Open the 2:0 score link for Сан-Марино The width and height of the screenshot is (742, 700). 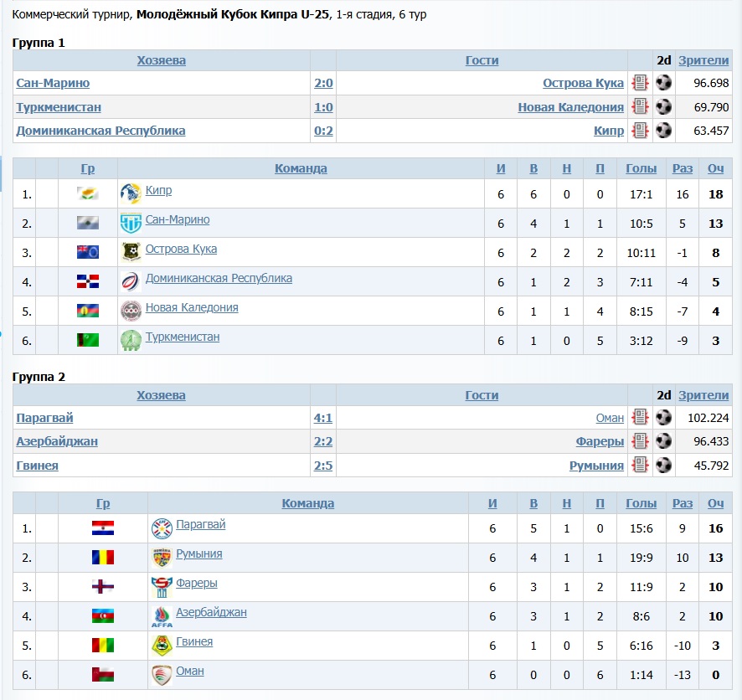tap(323, 83)
